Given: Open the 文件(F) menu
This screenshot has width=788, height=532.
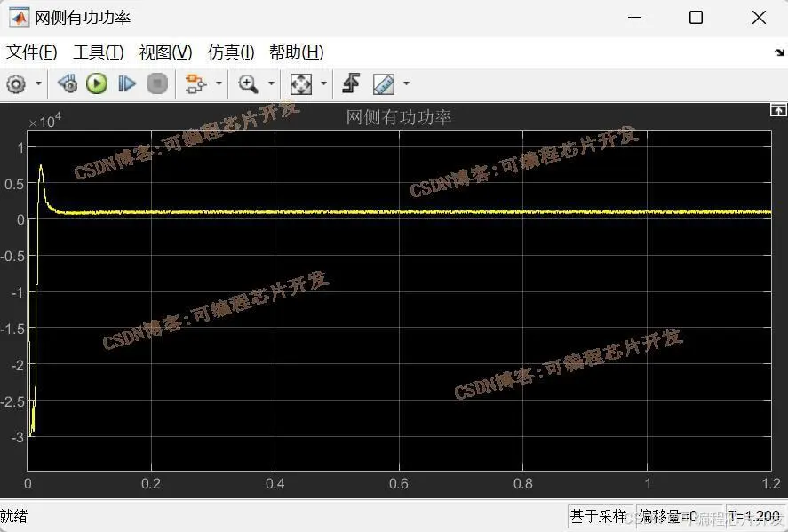Looking at the screenshot, I should point(32,52).
